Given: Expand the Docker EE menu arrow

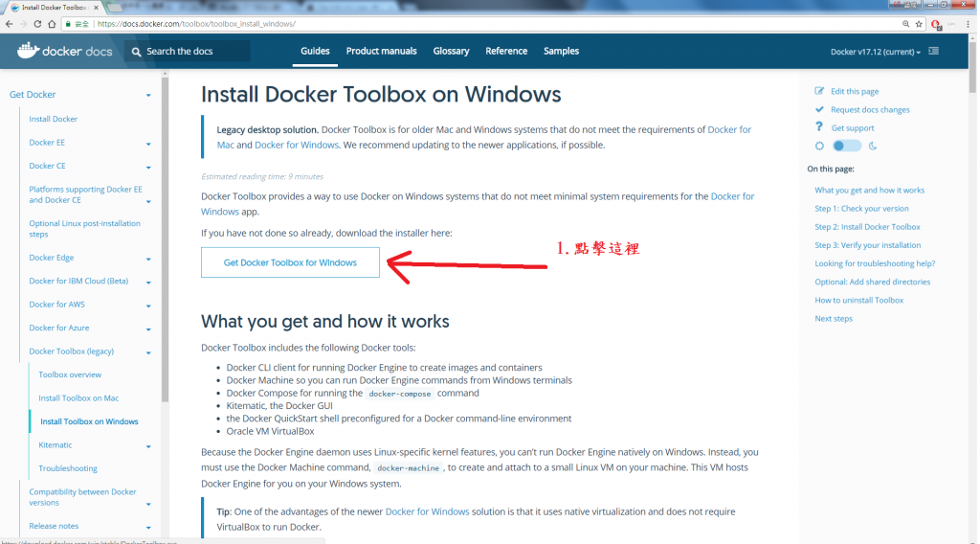Looking at the screenshot, I should (x=148, y=144).
